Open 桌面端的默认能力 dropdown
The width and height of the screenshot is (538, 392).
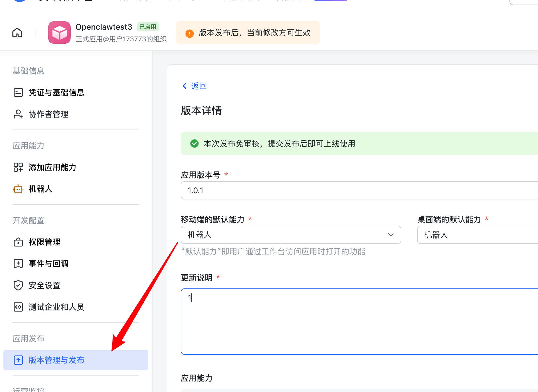(477, 235)
